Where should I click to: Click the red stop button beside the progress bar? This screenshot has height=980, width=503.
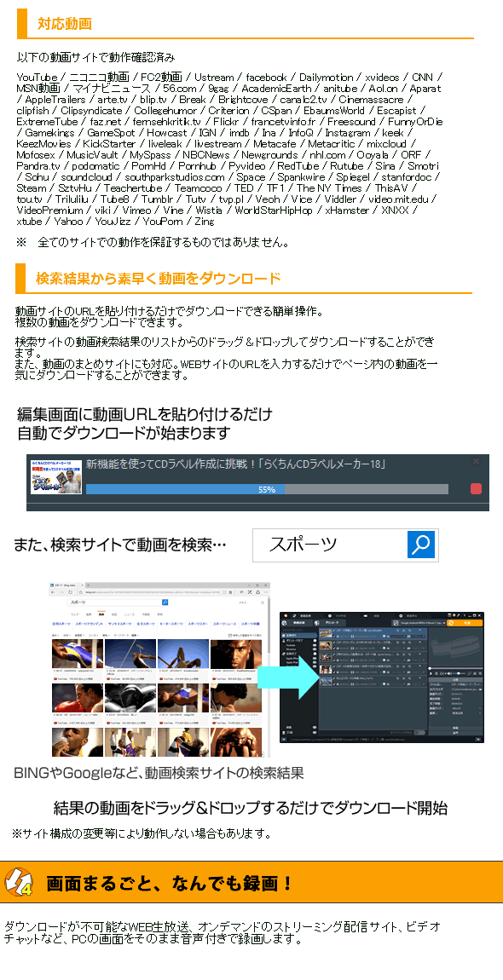point(476,489)
